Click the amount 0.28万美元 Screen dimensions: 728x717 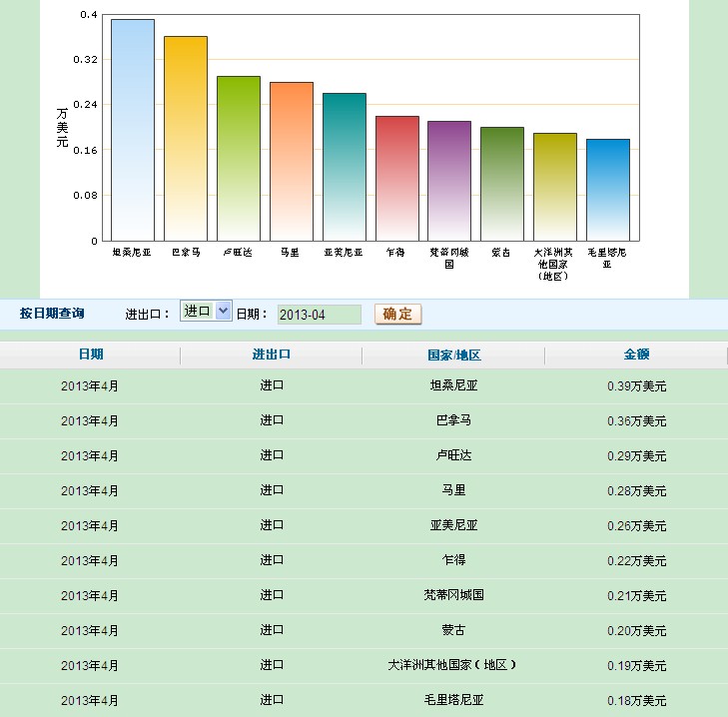636,491
